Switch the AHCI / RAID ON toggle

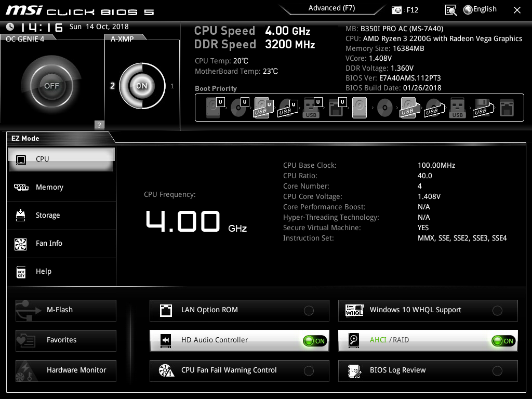(503, 341)
